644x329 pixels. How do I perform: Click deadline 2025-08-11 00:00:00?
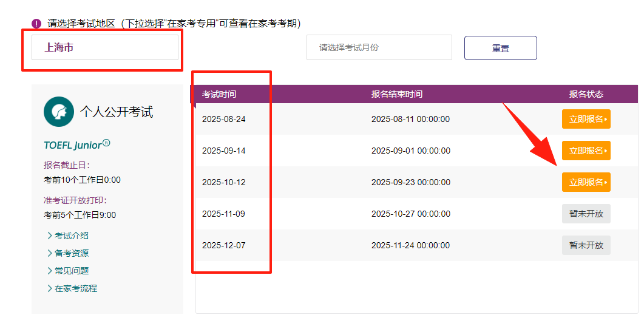[x=411, y=119]
